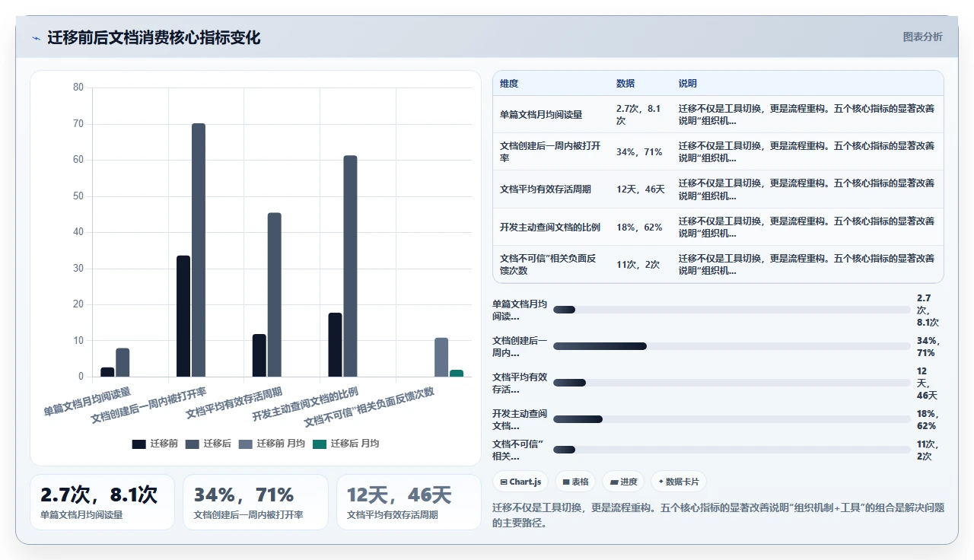Open the 图表分析 label in header

(922, 37)
